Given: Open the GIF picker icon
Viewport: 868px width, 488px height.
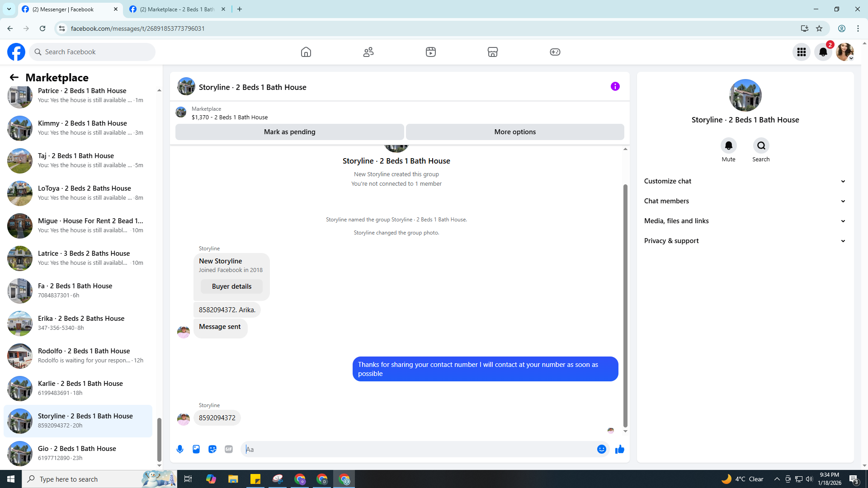Looking at the screenshot, I should 229,449.
